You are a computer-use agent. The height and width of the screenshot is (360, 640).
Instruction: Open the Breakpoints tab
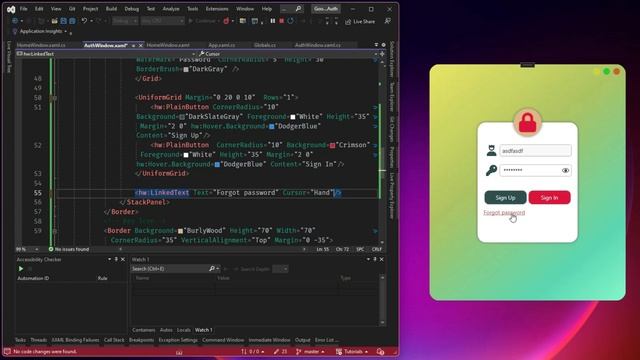(141, 340)
